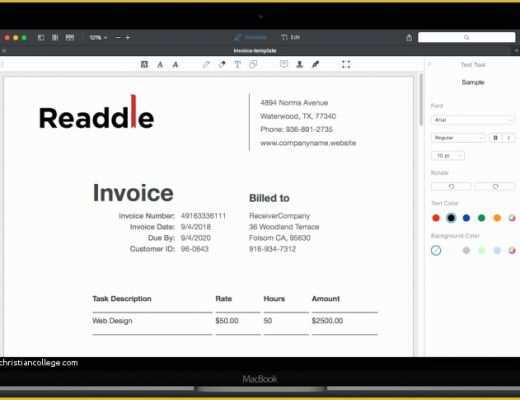Switch to the Edit tab
Screen dimensions: 520x400
click(x=290, y=37)
